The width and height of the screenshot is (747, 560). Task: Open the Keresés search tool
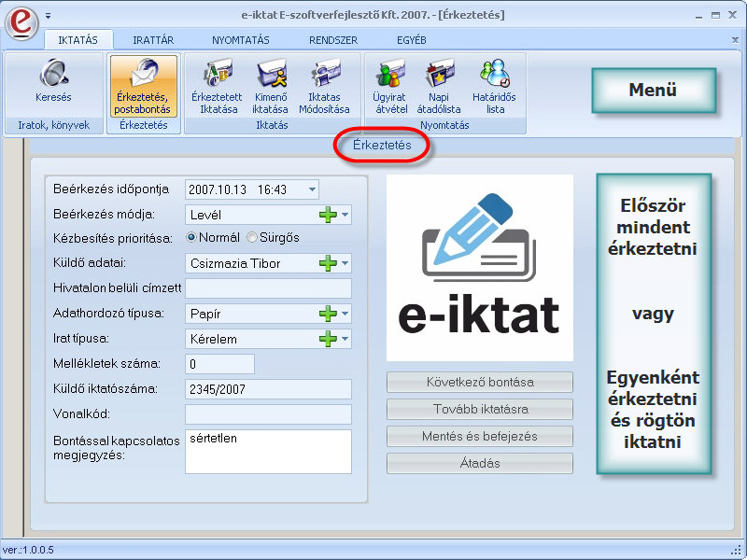(x=53, y=81)
